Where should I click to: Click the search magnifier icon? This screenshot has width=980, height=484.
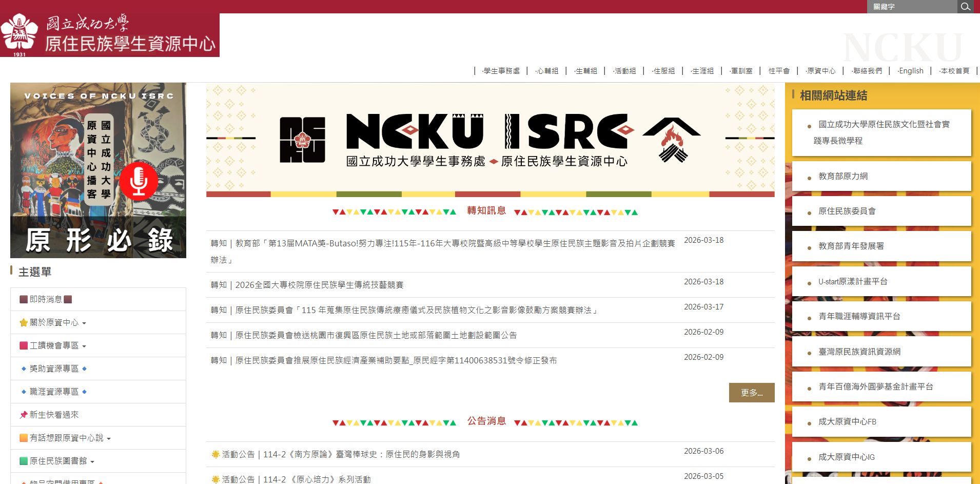pos(965,7)
